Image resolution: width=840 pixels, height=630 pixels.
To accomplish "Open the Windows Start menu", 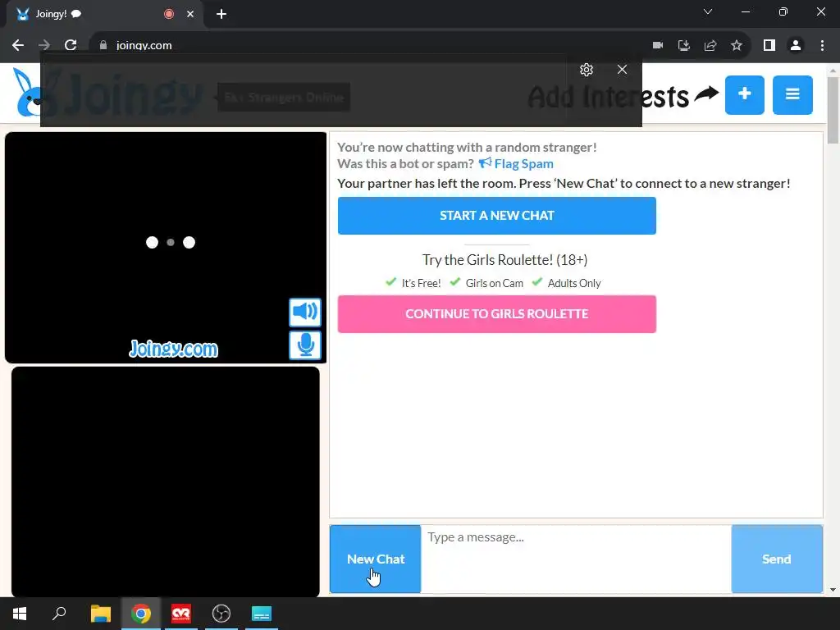I will [x=20, y=614].
